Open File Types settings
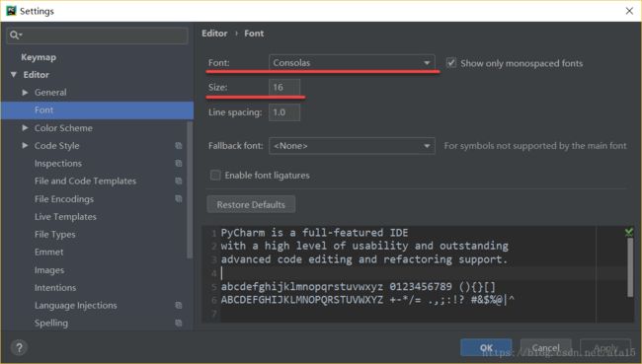642x364 pixels. point(55,235)
